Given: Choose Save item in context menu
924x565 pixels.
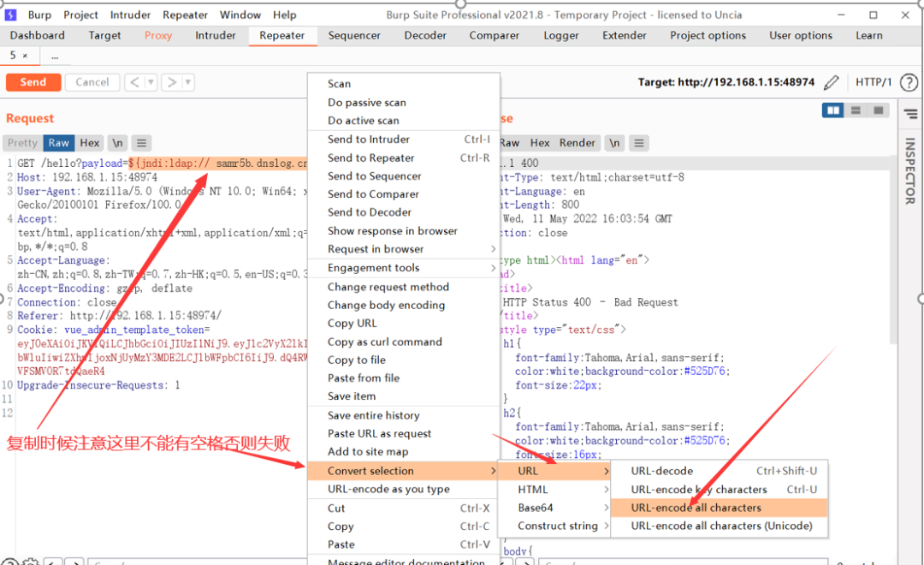Looking at the screenshot, I should pyautogui.click(x=404, y=396).
